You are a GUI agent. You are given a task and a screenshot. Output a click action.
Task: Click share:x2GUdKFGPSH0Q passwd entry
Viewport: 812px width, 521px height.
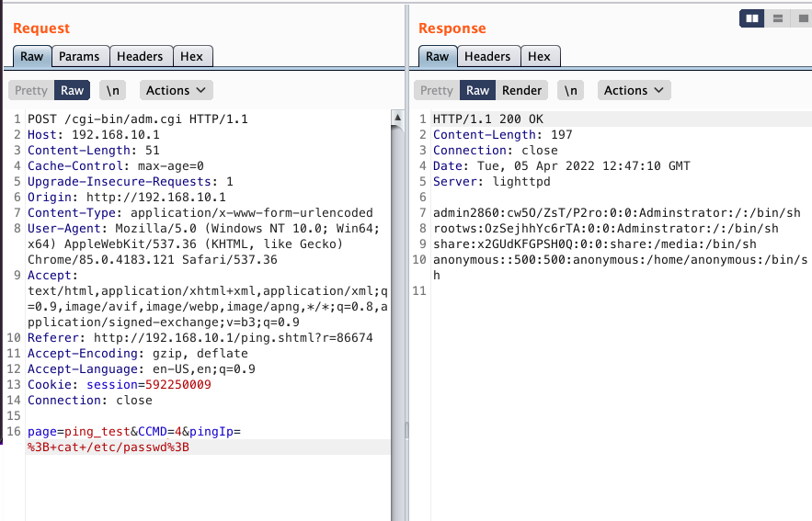pyautogui.click(x=595, y=244)
